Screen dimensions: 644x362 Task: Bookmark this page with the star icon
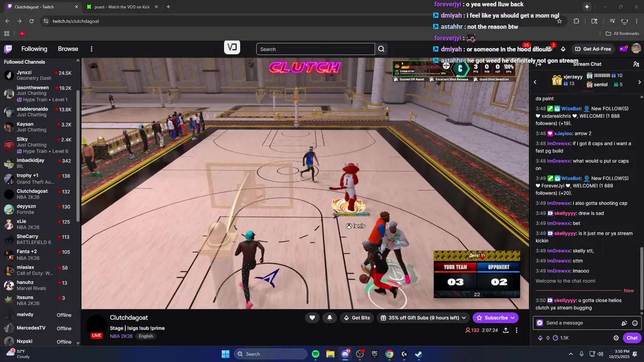coord(559,21)
